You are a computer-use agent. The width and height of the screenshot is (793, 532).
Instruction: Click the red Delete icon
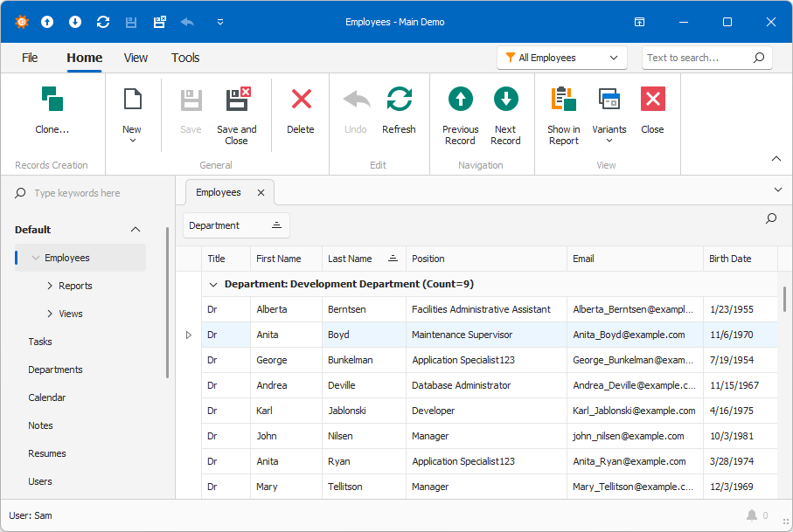coord(301,99)
